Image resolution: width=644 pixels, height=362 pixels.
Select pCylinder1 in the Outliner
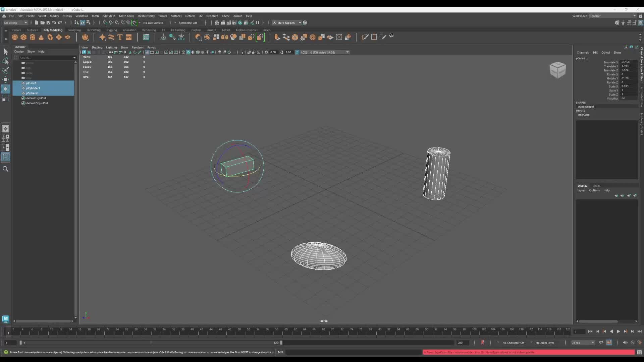click(33, 88)
